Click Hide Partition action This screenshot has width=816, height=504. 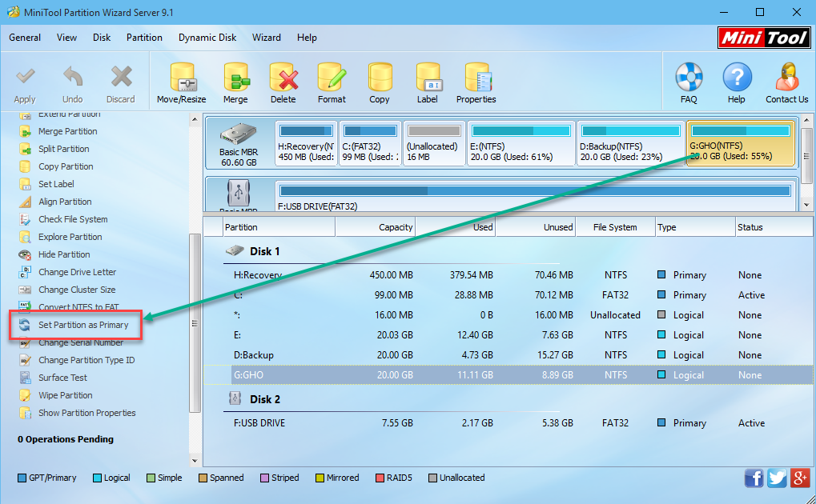pyautogui.click(x=64, y=254)
